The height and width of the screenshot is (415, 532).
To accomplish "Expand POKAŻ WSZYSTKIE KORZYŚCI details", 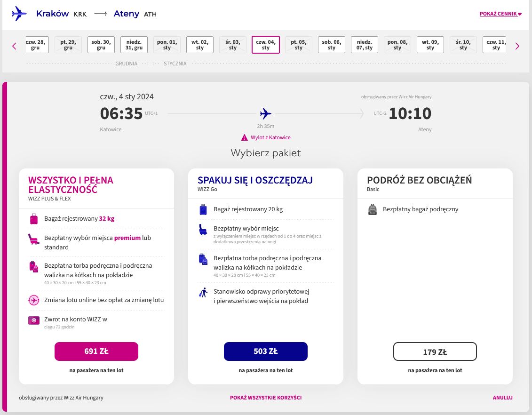I will pos(266,398).
